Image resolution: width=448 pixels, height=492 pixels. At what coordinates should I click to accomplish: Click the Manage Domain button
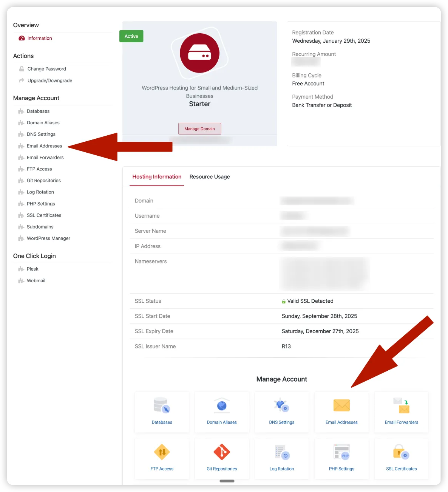tap(199, 128)
